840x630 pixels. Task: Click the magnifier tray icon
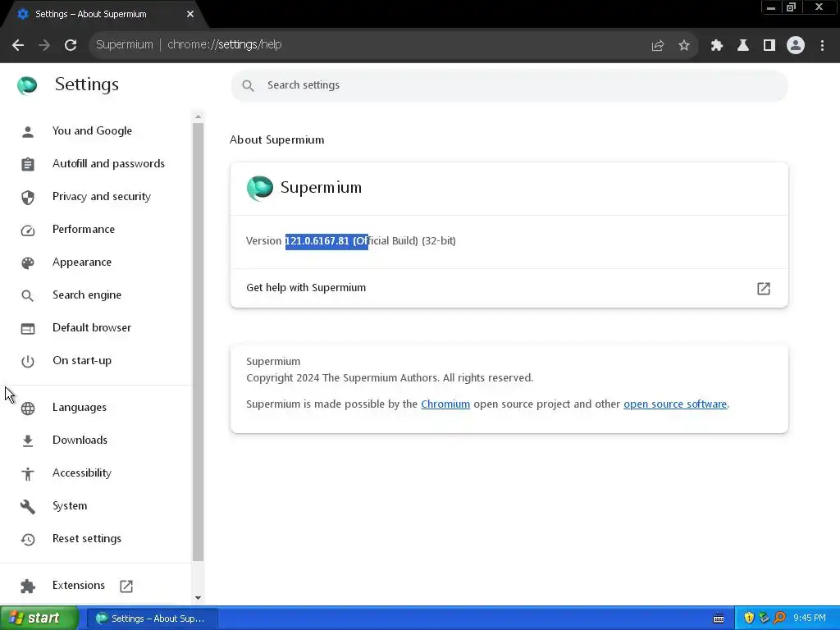779,619
